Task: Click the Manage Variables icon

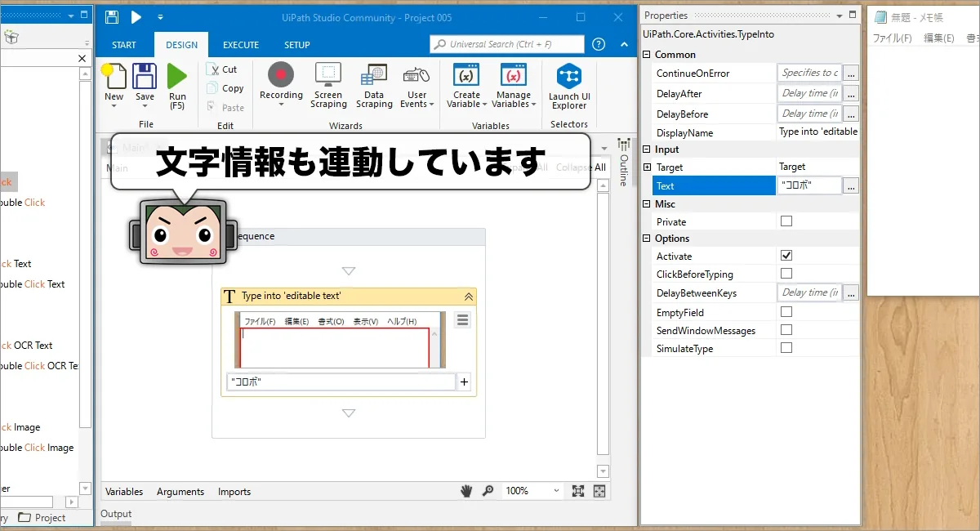Action: click(x=514, y=75)
